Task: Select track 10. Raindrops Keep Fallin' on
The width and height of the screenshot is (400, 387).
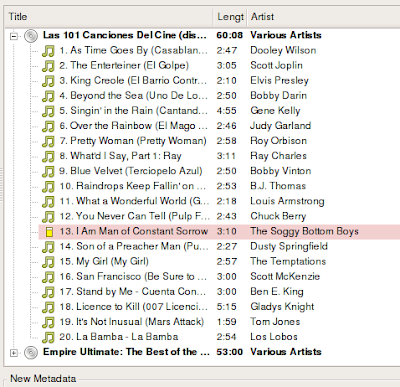Action: tap(133, 186)
